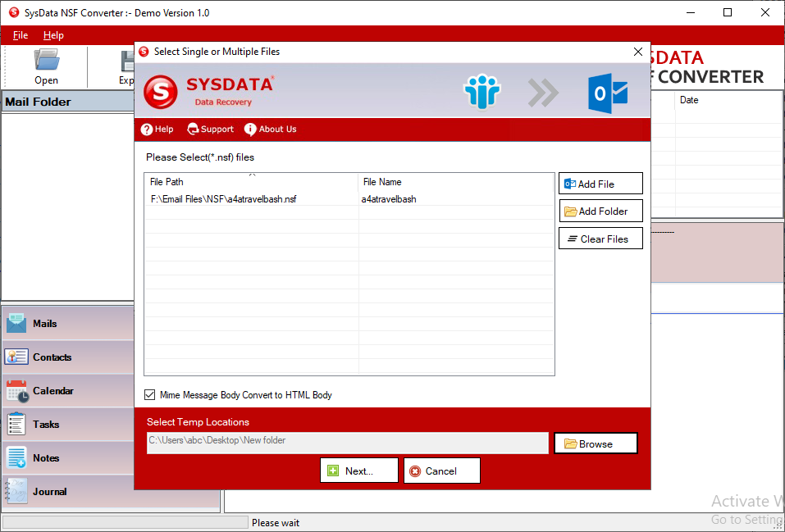
Task: Click the Add Folder button
Action: click(600, 211)
